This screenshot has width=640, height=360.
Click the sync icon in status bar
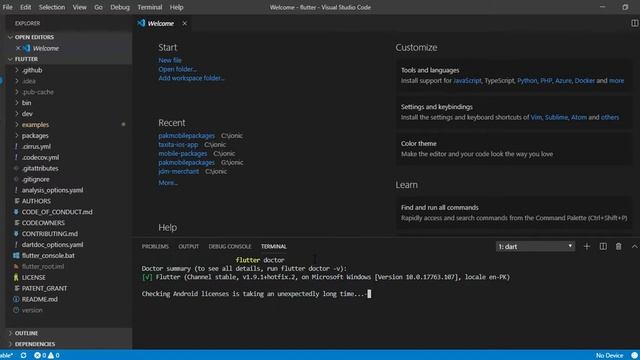[x=23, y=356]
